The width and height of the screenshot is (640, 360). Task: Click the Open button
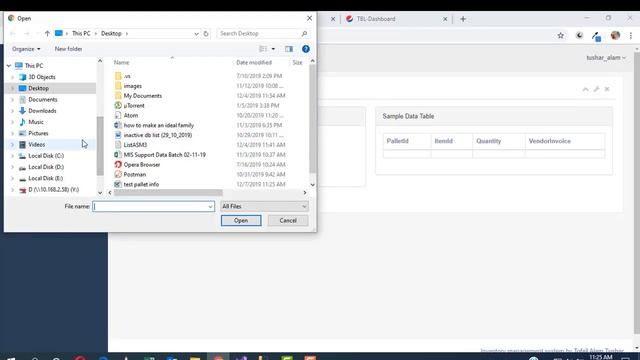click(241, 220)
